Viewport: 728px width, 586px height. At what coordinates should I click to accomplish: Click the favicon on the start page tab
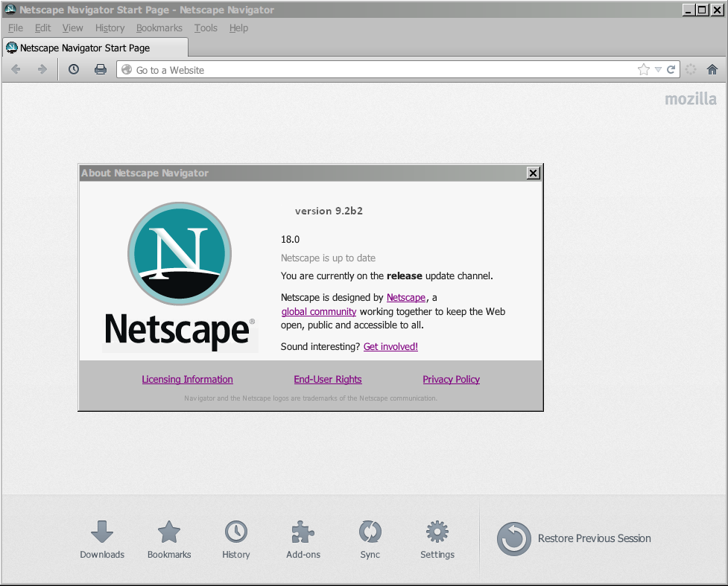(x=12, y=48)
